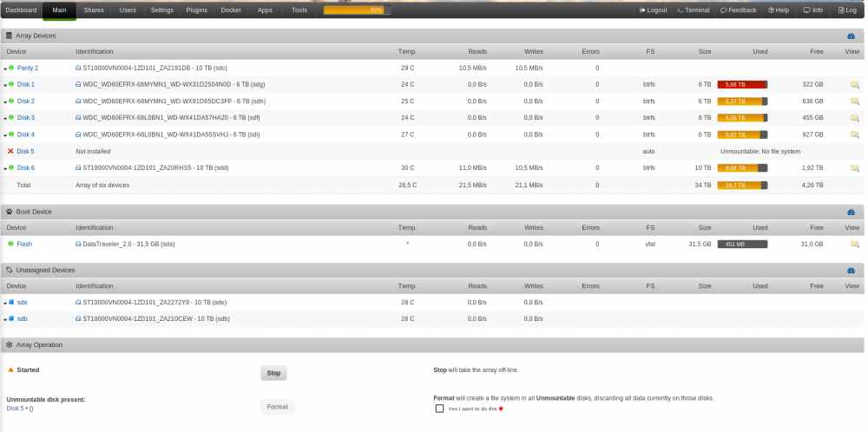Open the Tools tab
The image size is (868, 432).
[x=299, y=10]
